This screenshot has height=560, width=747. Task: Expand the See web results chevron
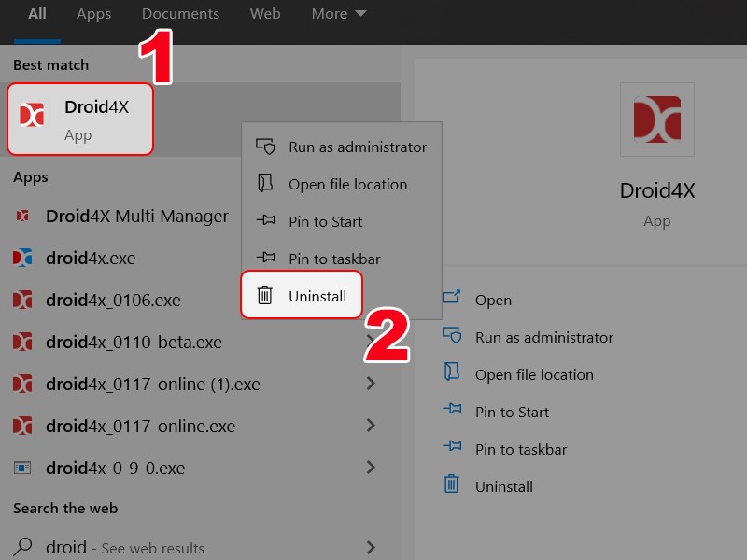point(371,548)
